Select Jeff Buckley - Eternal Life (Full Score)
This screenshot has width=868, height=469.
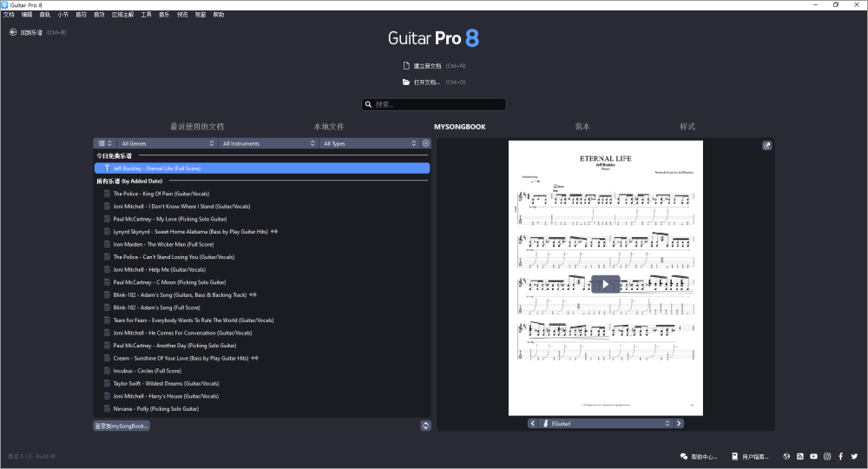click(x=262, y=168)
